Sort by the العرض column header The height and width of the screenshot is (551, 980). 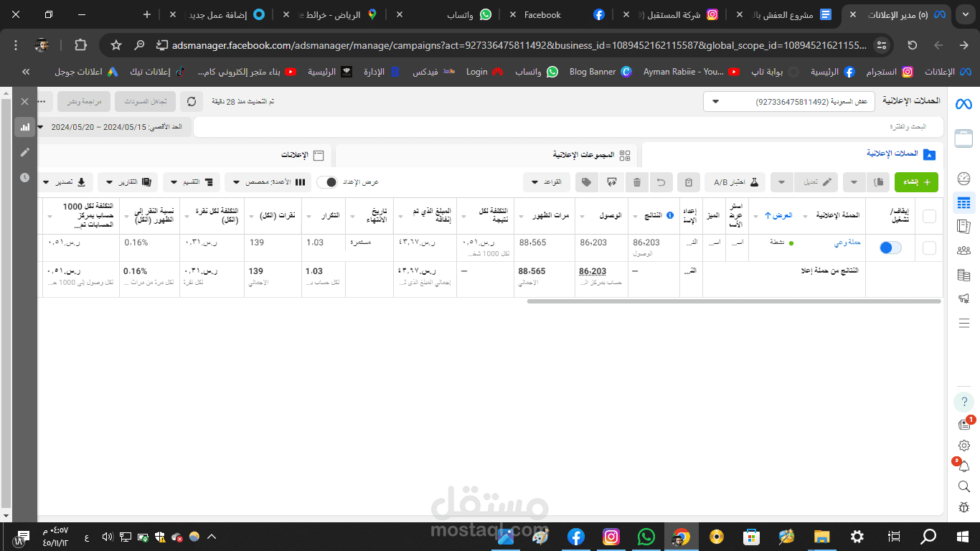778,215
